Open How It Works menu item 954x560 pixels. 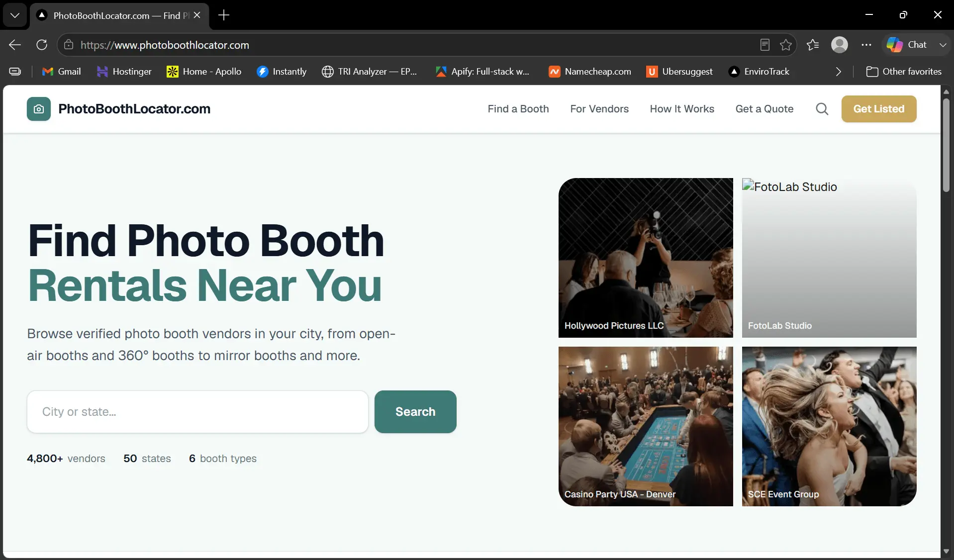[x=682, y=109]
